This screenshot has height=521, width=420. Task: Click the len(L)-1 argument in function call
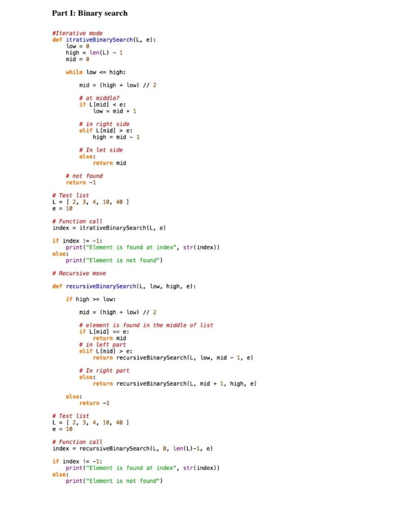click(x=176, y=448)
